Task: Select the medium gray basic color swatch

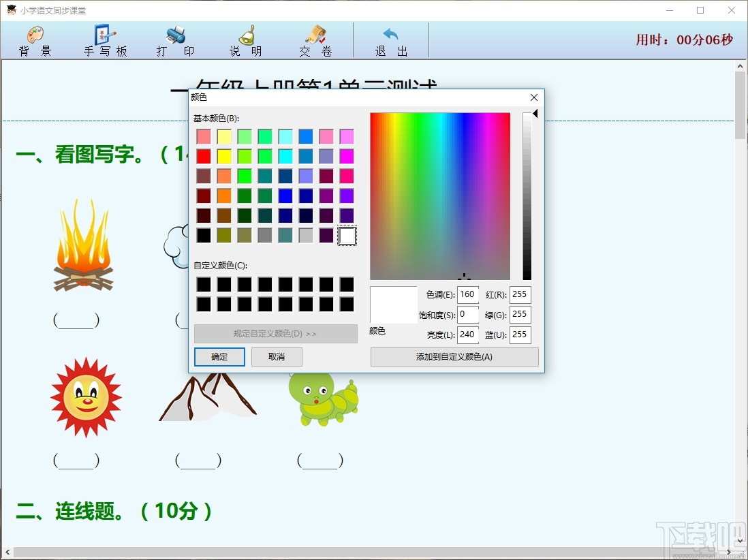Action: point(265,235)
